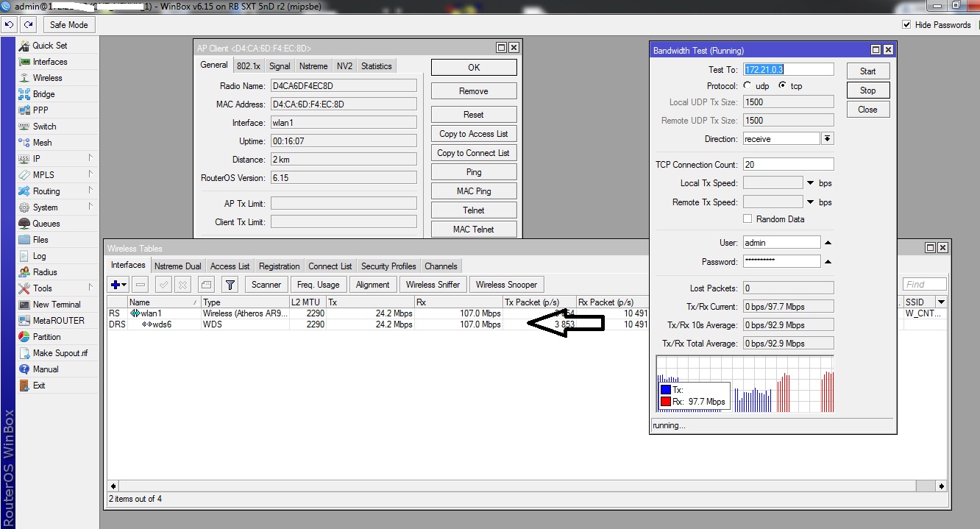Click MAC Ping button in AP Client

pyautogui.click(x=474, y=191)
